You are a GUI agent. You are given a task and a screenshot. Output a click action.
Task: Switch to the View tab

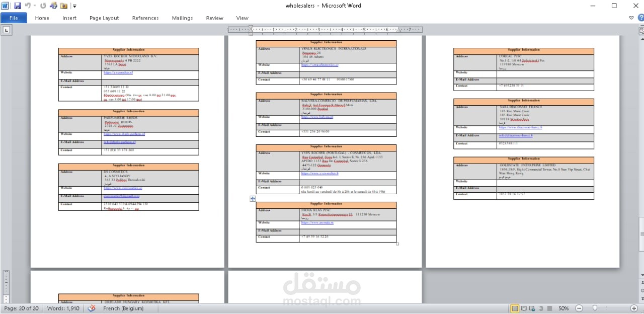(243, 18)
